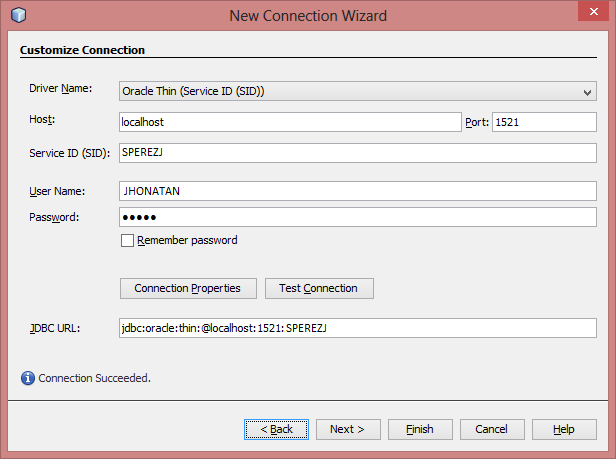Click the Driver Name label

pyautogui.click(x=60, y=88)
